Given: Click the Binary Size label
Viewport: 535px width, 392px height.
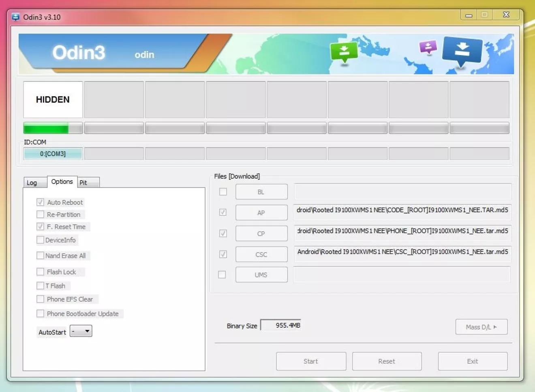Looking at the screenshot, I should pos(242,326).
